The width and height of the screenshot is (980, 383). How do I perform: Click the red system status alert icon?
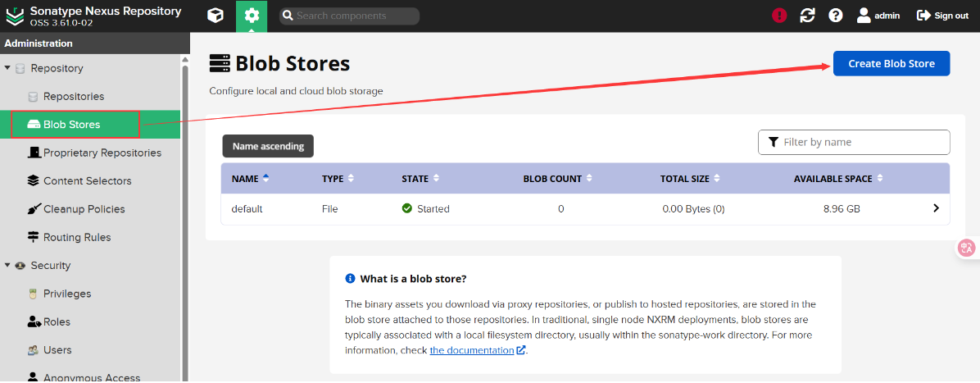779,16
